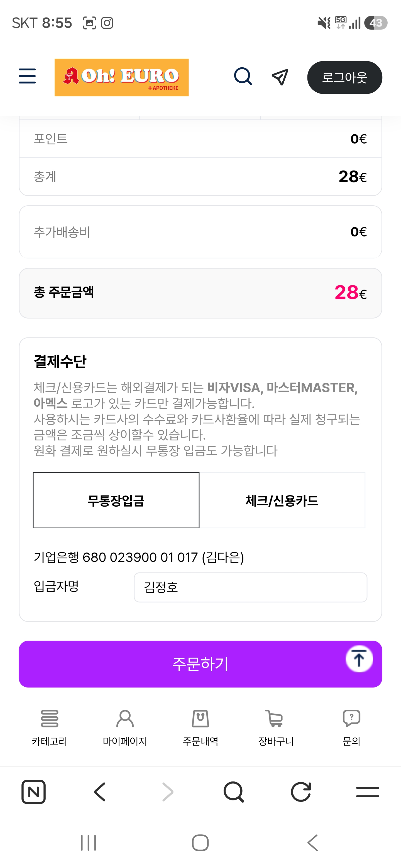Tap the paper plane icon

[280, 77]
